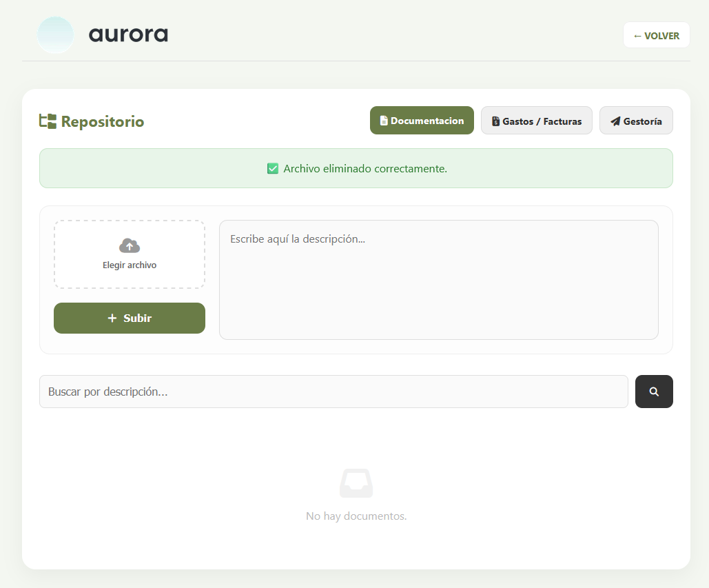This screenshot has height=588, width=709.
Task: Click the Archivo eliminado correctamente banner
Action: 356,168
